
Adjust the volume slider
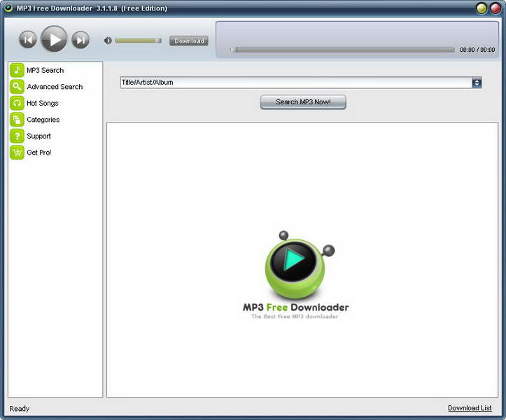point(139,41)
